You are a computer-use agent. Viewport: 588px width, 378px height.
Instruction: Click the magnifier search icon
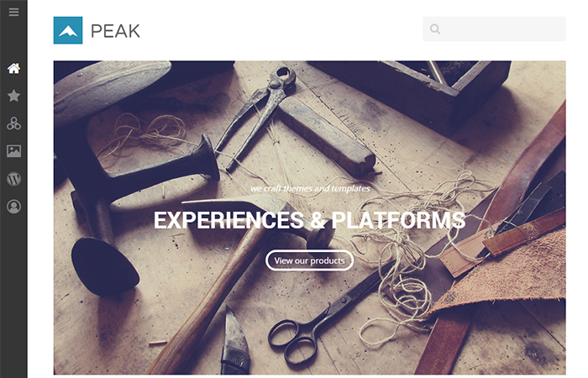point(435,29)
